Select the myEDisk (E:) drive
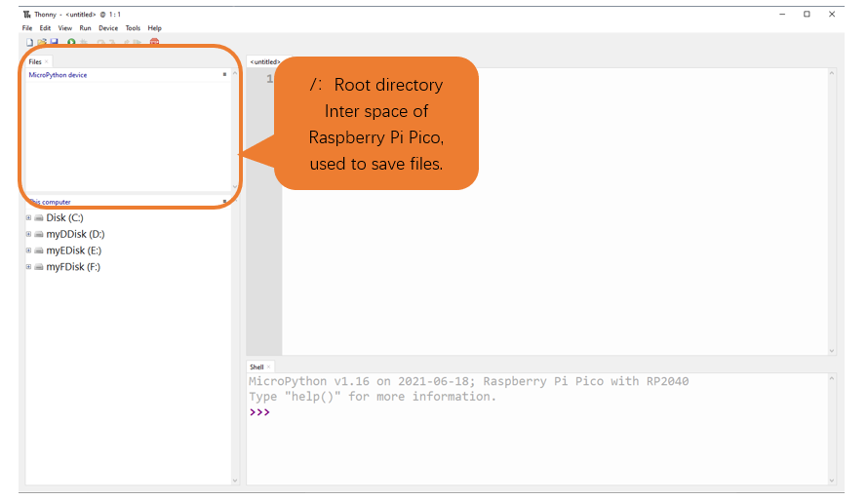 pos(73,250)
